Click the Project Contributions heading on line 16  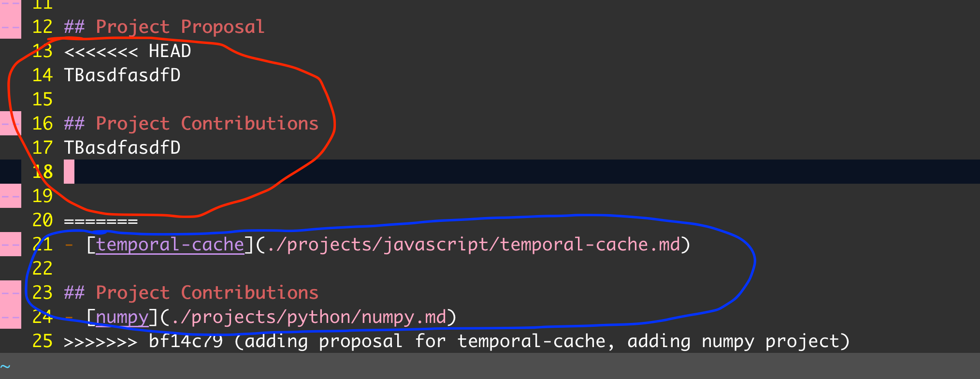pyautogui.click(x=191, y=124)
